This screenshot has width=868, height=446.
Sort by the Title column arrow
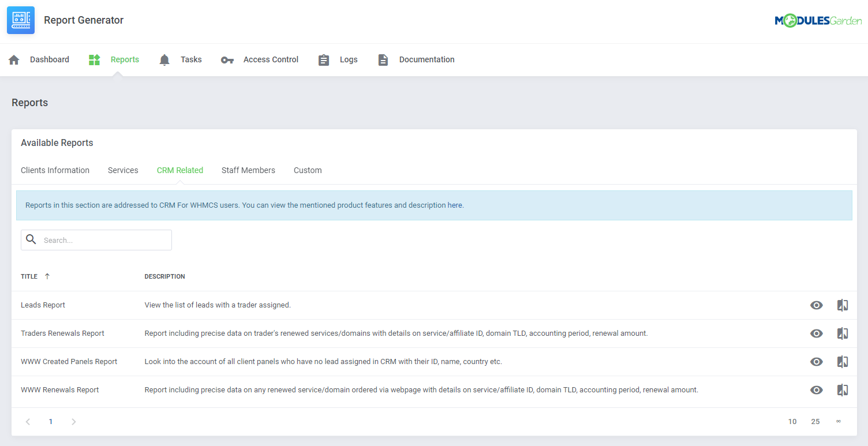tap(47, 276)
